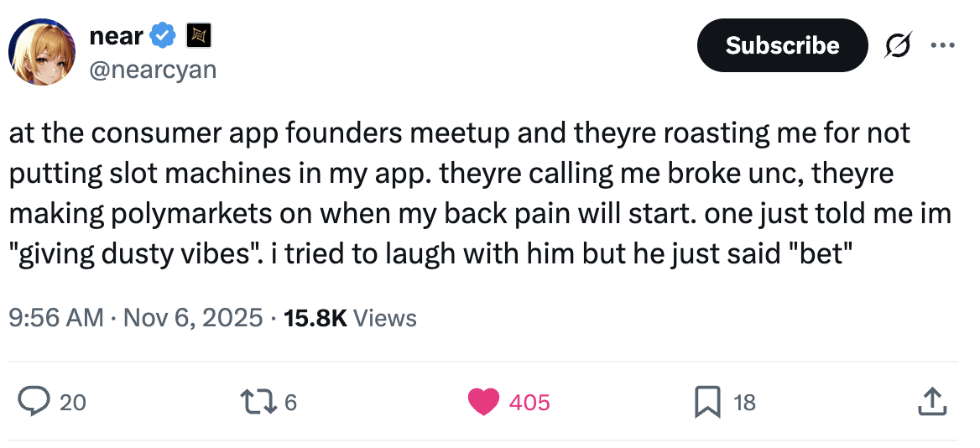Click the 15.8K Views count

pyautogui.click(x=349, y=318)
